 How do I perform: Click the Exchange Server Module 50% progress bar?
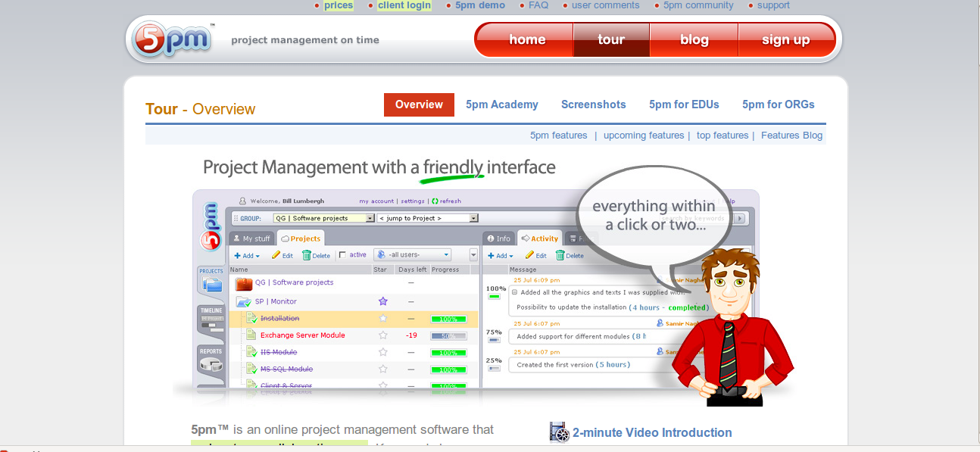448,335
